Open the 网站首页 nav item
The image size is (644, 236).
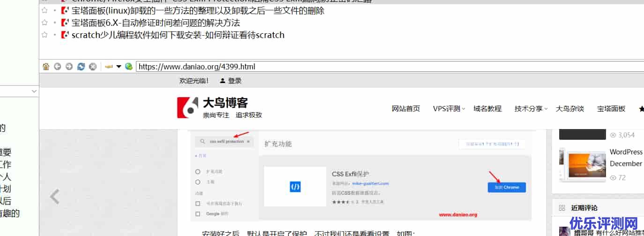tap(406, 108)
